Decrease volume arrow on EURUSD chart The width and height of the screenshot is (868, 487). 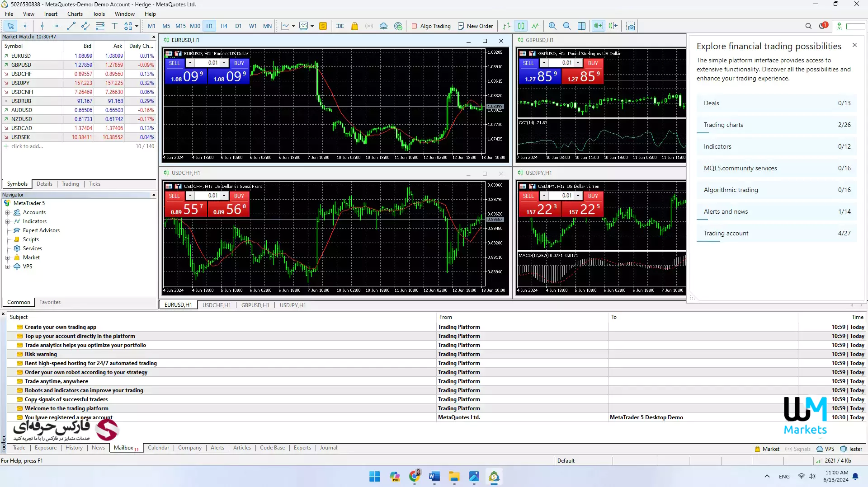190,63
